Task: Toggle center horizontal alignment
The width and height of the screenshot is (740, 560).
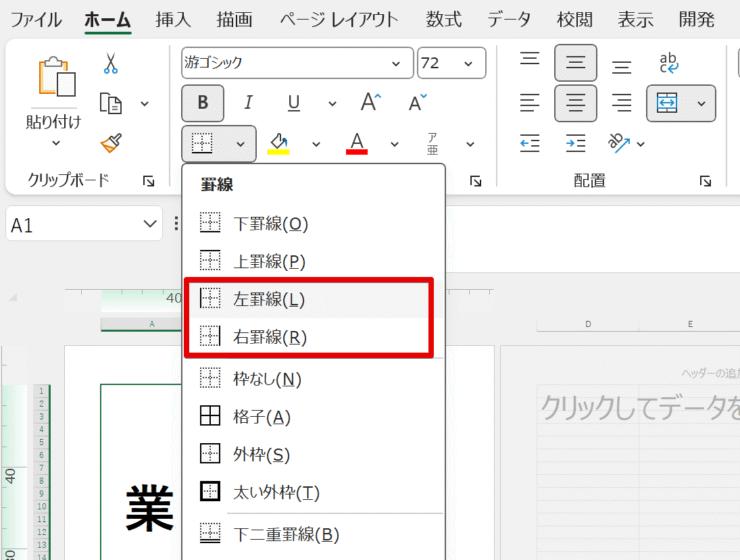Action: 575,103
